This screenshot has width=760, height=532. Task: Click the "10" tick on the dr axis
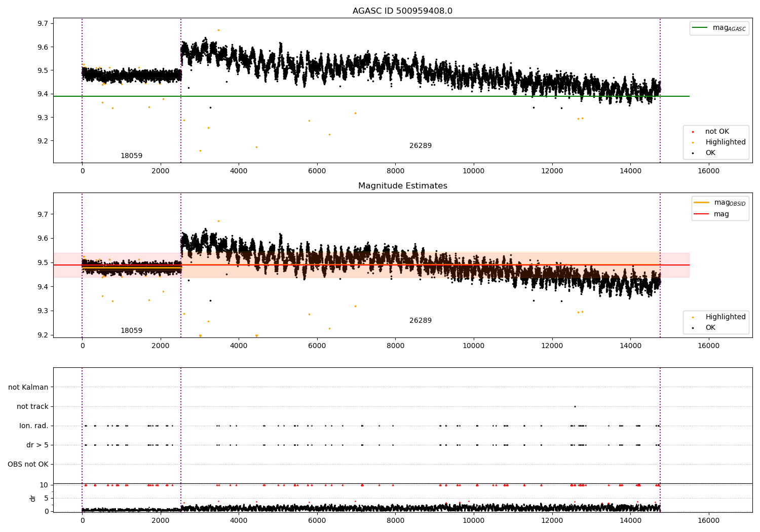pyautogui.click(x=44, y=485)
